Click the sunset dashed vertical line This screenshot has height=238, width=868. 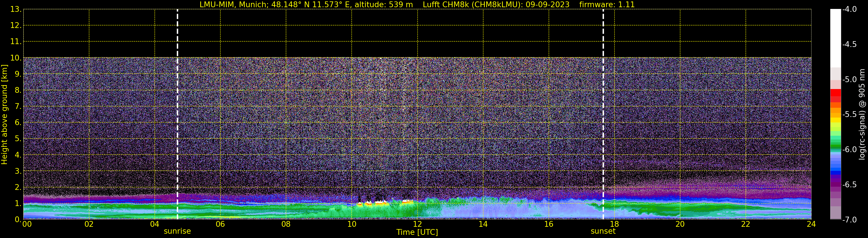pyautogui.click(x=603, y=114)
